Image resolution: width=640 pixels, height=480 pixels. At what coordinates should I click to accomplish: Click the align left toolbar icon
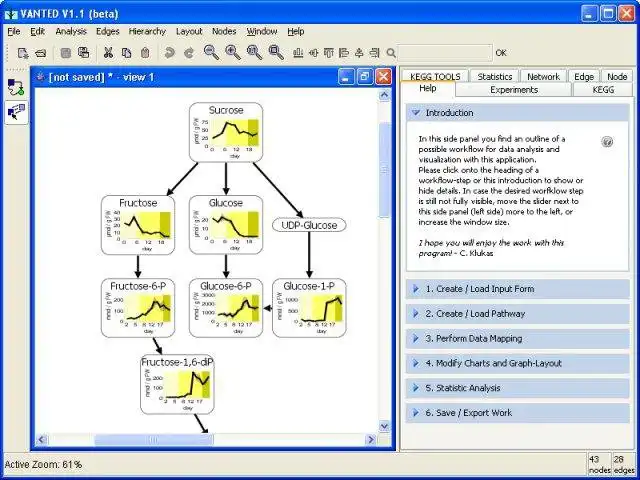click(344, 53)
